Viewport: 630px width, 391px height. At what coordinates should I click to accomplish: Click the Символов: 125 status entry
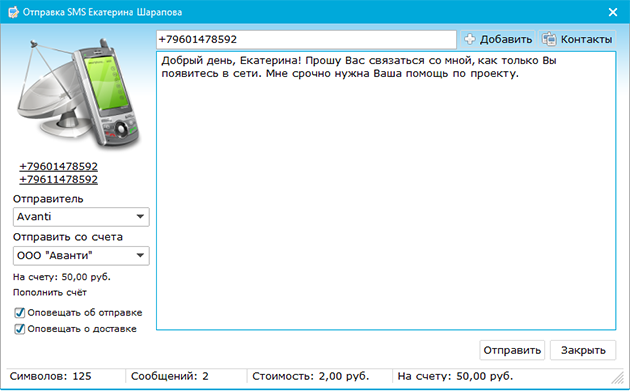[x=51, y=376]
